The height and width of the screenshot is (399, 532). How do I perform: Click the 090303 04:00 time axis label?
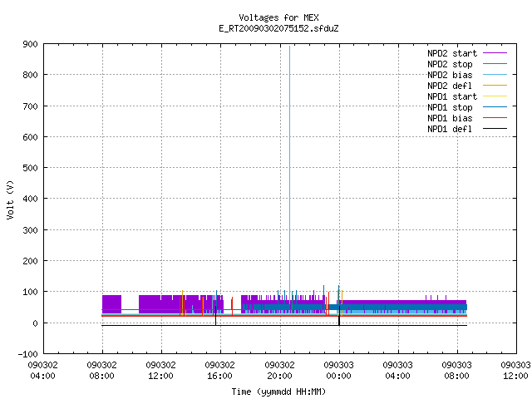[397, 371]
